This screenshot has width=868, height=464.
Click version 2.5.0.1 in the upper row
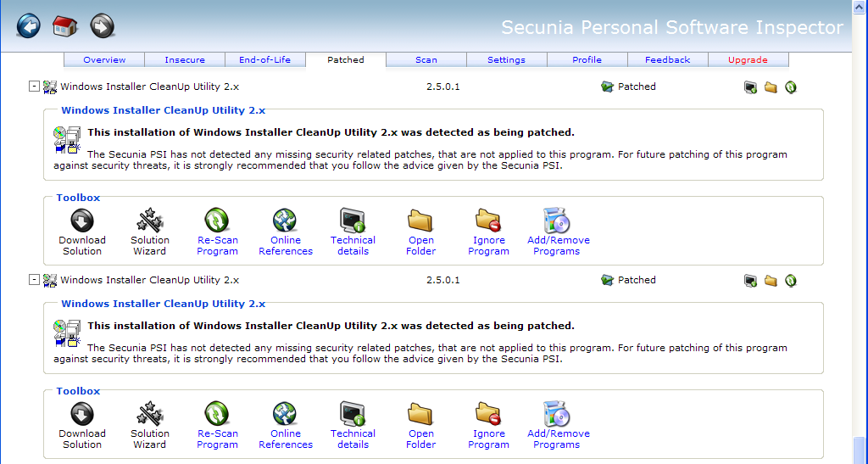[442, 87]
